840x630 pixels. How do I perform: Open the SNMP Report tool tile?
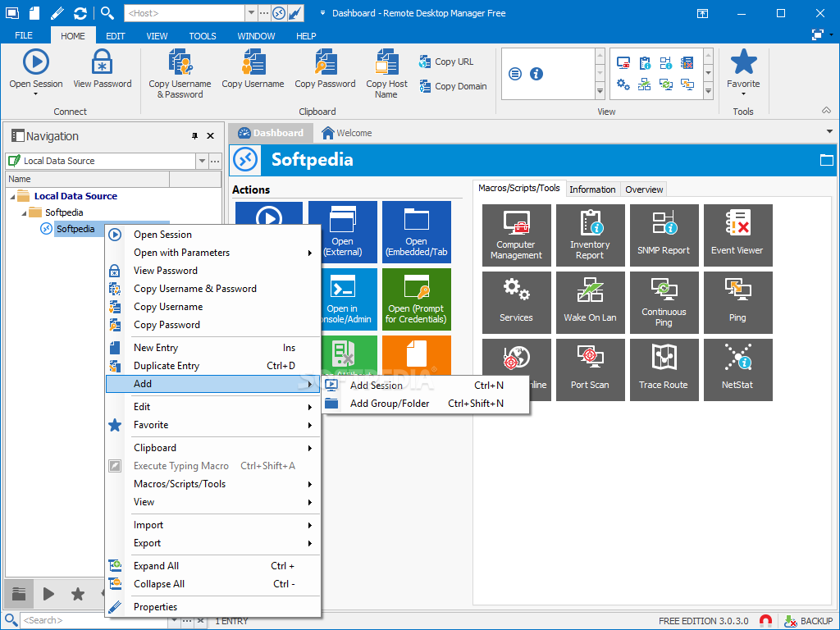pos(664,235)
